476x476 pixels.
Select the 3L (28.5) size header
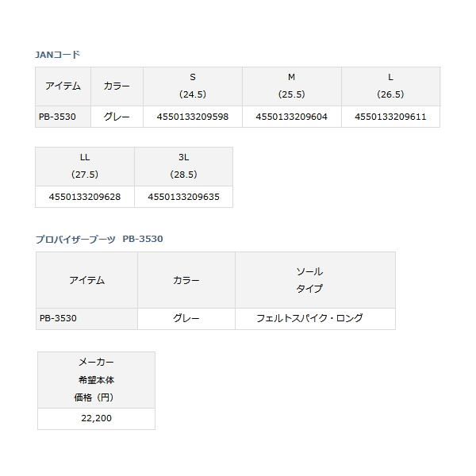184,167
